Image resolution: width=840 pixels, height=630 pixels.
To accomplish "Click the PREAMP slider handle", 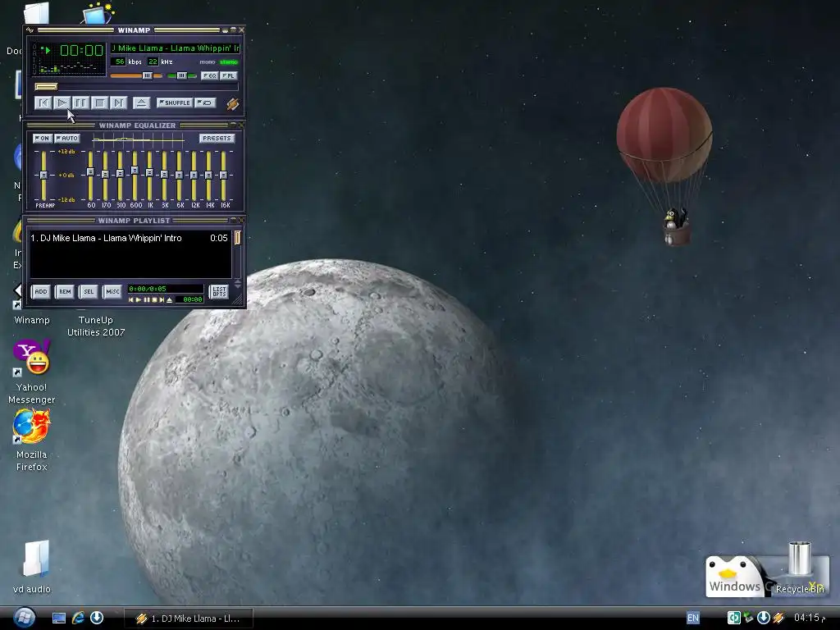I will pos(44,176).
